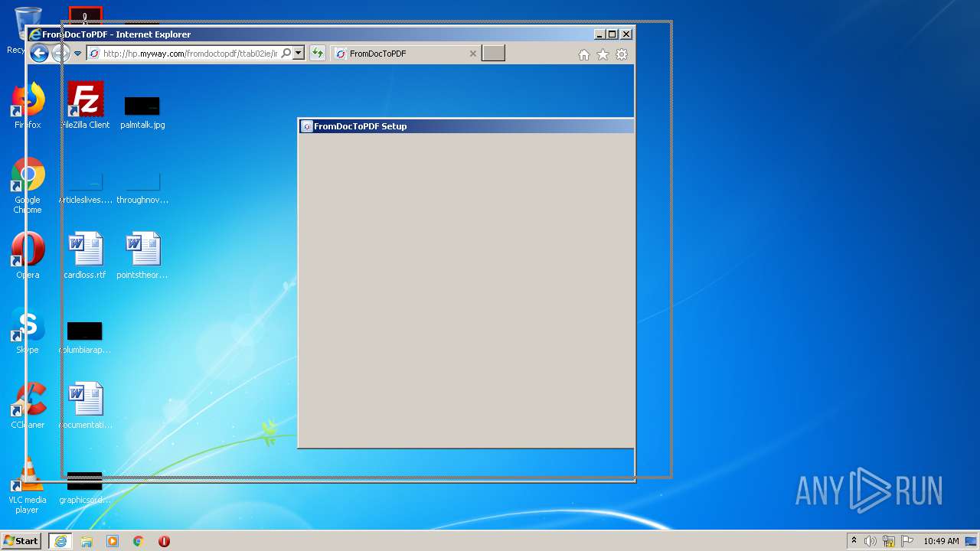Close the FromDocToPDF tab
The image size is (980, 551).
pyautogui.click(x=472, y=54)
